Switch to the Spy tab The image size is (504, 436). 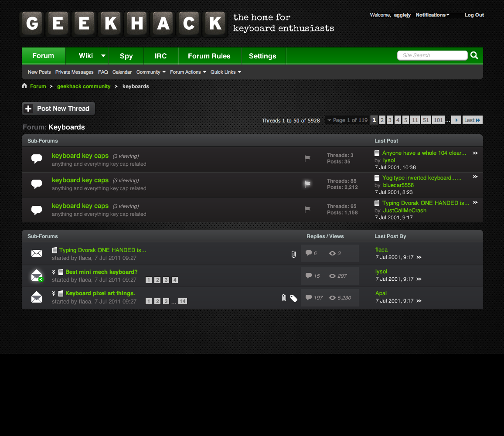126,56
